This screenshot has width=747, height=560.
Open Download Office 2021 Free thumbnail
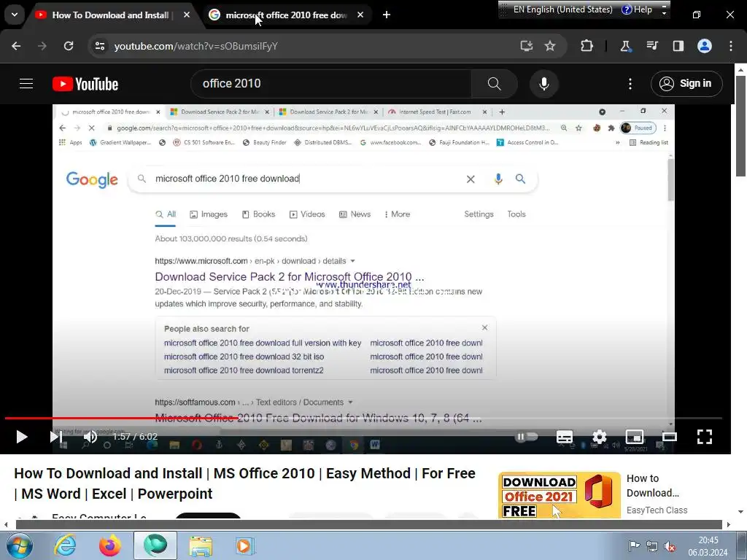coord(560,495)
